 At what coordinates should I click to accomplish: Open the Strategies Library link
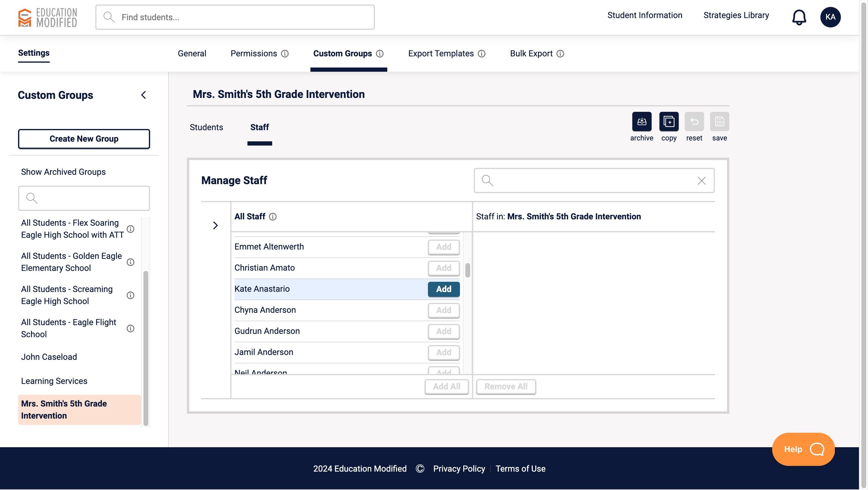click(x=736, y=15)
